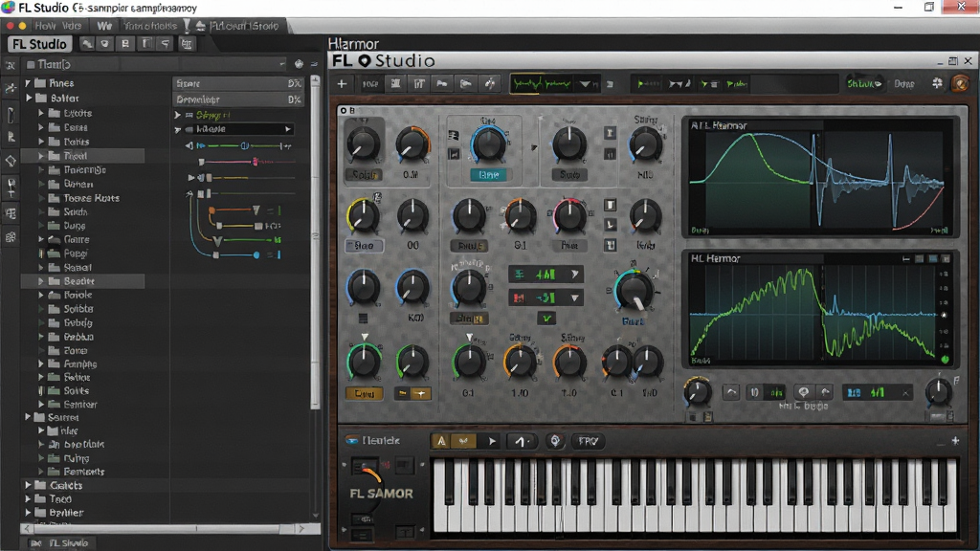Click the browser panel vertical scrollbar
980x551 pixels.
[x=315, y=244]
